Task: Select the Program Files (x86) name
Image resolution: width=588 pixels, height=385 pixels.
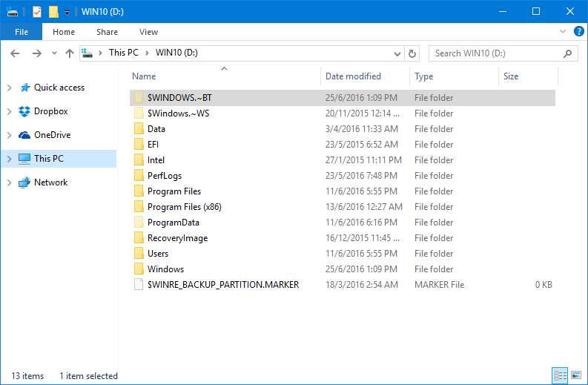Action: [x=185, y=207]
